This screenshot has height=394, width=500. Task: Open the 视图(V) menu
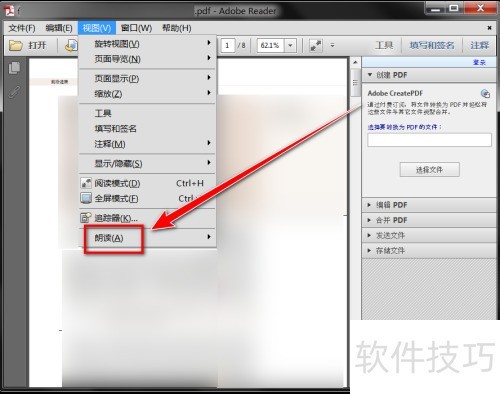tap(97, 28)
